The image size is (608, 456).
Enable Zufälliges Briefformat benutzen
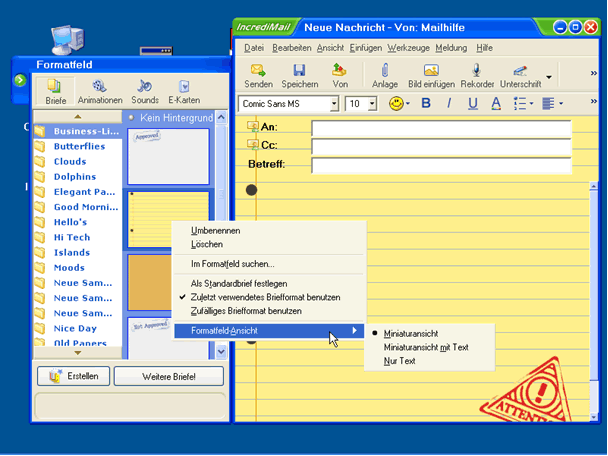(x=246, y=311)
